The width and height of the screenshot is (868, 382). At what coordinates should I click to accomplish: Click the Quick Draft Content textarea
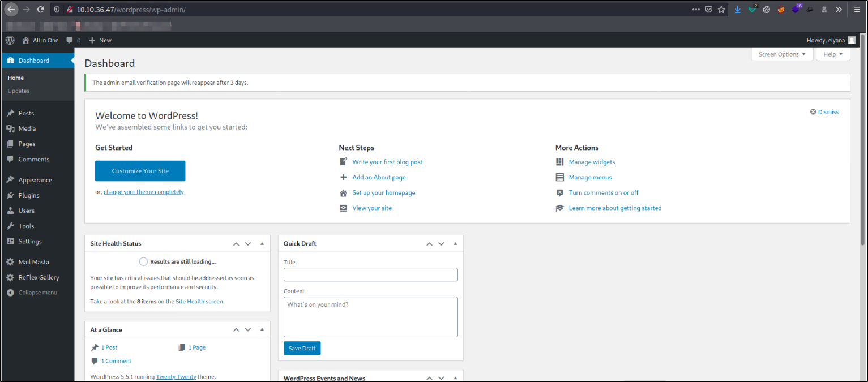(x=371, y=317)
